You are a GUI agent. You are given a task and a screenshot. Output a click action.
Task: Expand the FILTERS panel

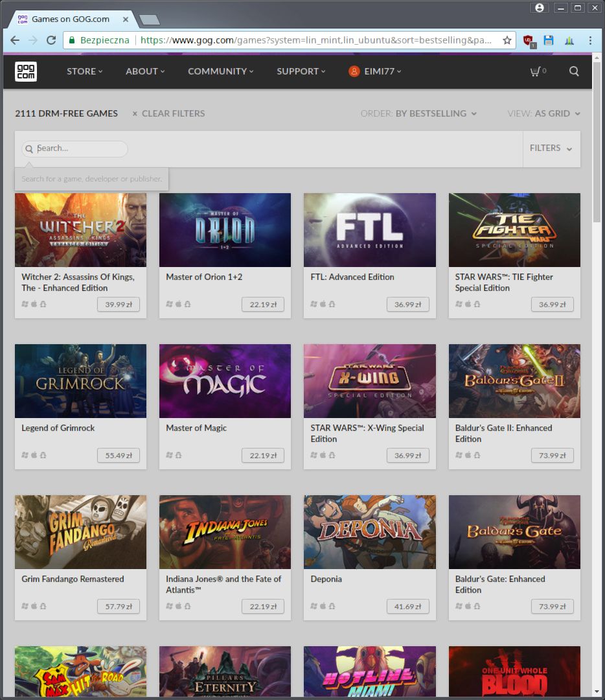pos(551,148)
